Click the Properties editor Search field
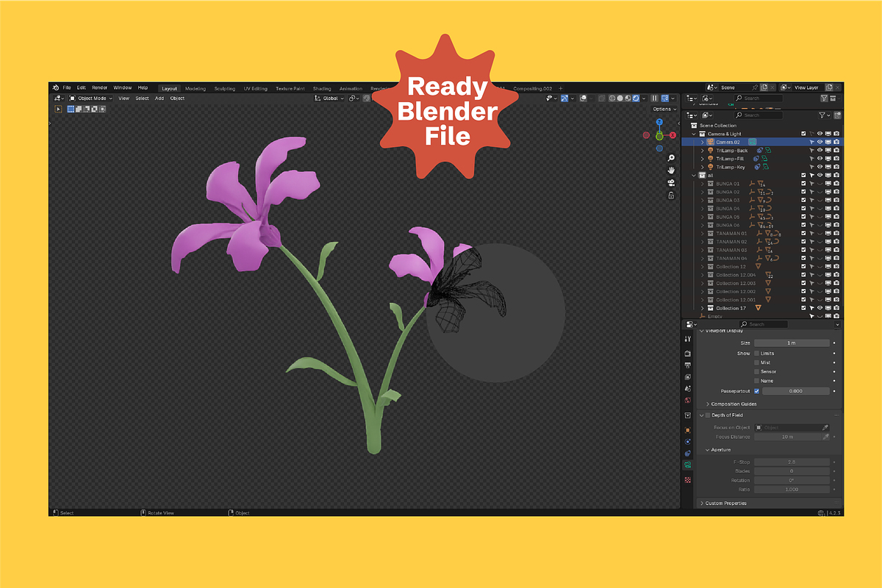 click(764, 324)
